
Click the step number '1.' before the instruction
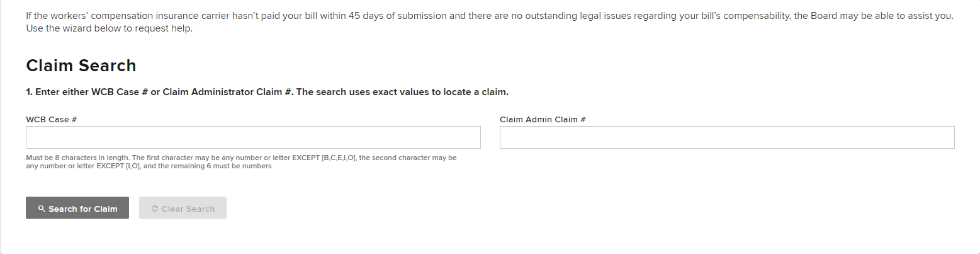click(x=29, y=92)
